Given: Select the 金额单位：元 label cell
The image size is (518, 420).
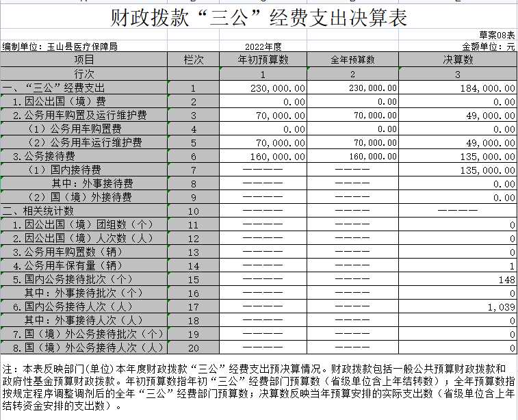Looking at the screenshot, I should pyautogui.click(x=489, y=47).
